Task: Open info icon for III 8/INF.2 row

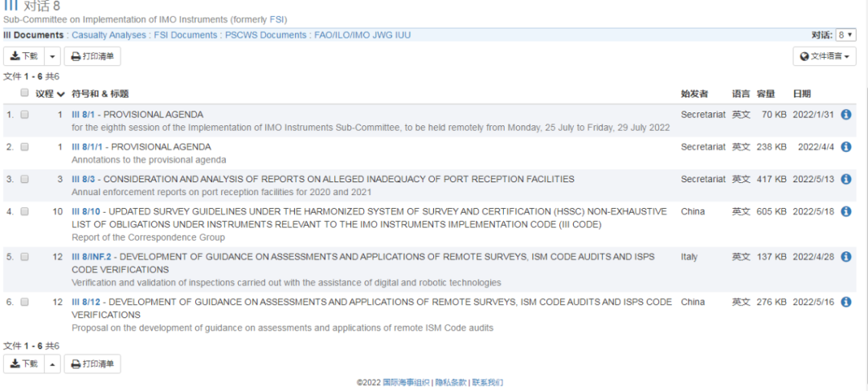Action: click(845, 257)
